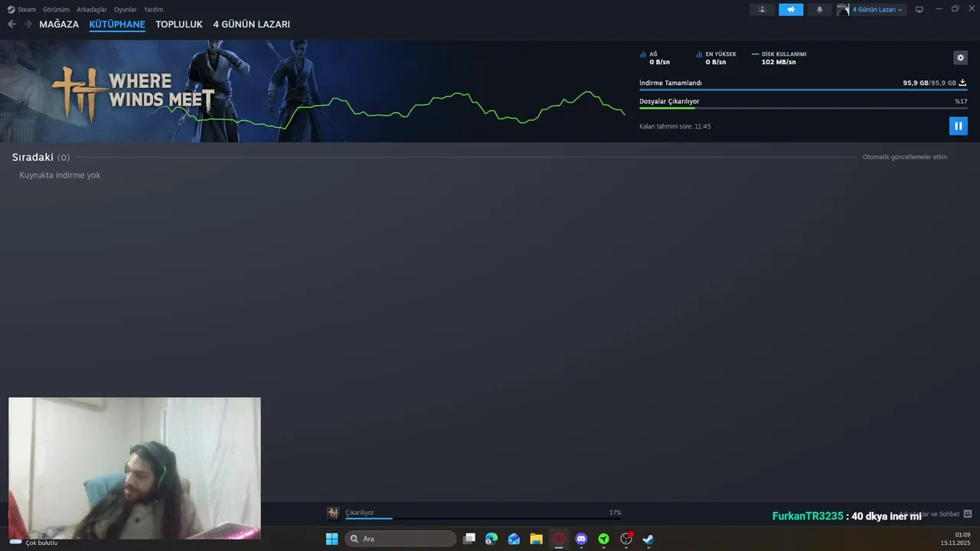Open the MAĞAZA tab
This screenshot has height=551, width=980.
click(59, 24)
